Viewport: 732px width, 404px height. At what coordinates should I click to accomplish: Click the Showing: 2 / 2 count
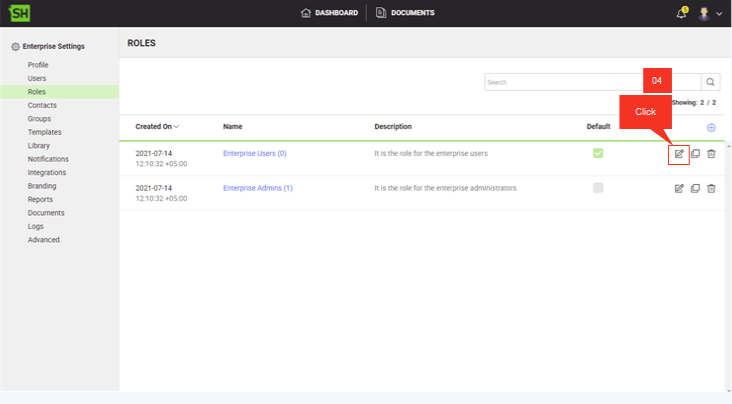pyautogui.click(x=694, y=103)
